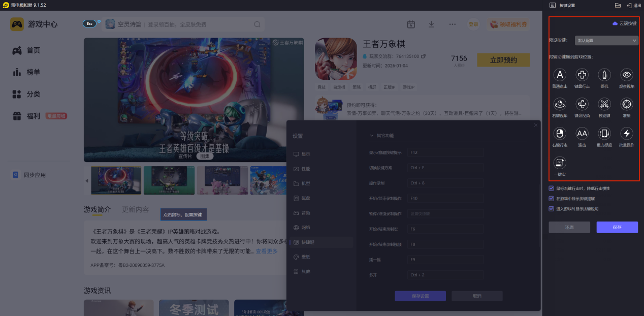Select the 右键视角 right-click view icon

(x=560, y=104)
